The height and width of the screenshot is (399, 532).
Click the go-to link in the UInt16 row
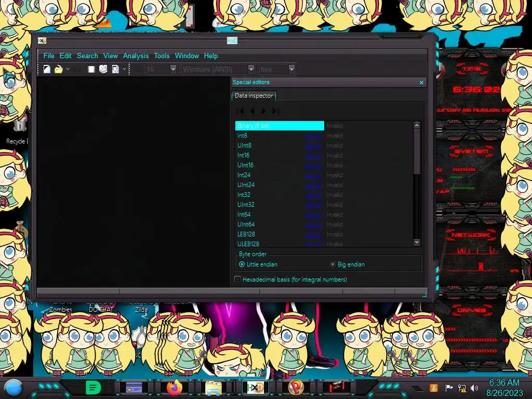tap(313, 166)
